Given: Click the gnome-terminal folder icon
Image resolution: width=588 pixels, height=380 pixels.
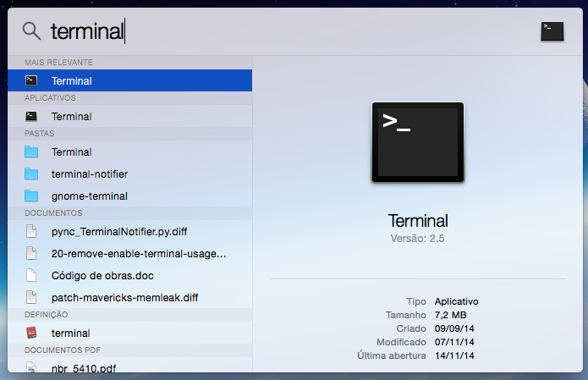Looking at the screenshot, I should [x=31, y=196].
